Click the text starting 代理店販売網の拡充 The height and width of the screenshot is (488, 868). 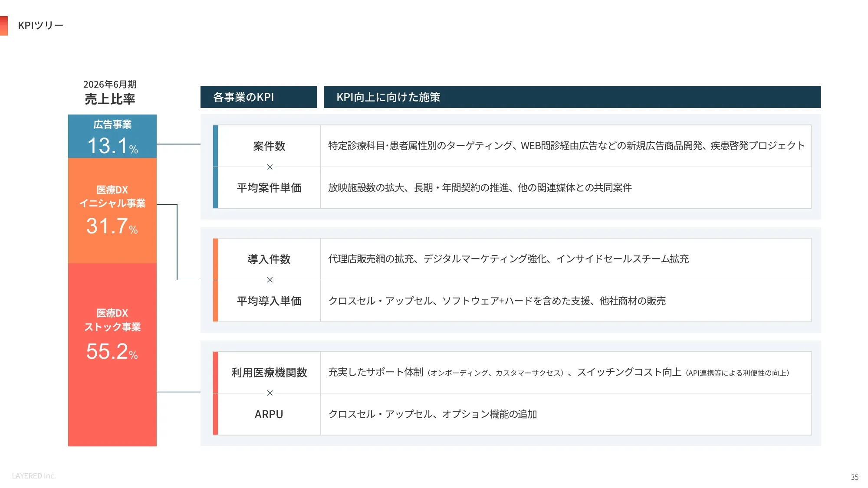(x=508, y=259)
